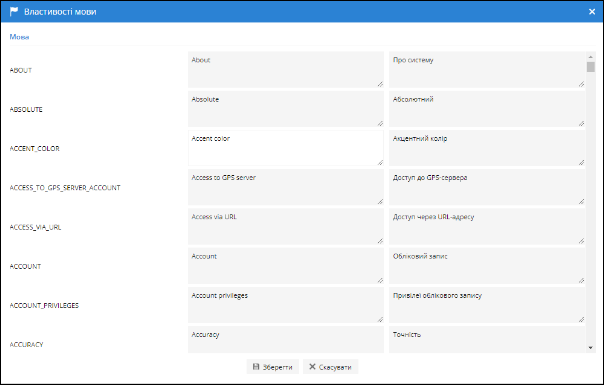Click the X icon on Скасувати

tap(312, 367)
